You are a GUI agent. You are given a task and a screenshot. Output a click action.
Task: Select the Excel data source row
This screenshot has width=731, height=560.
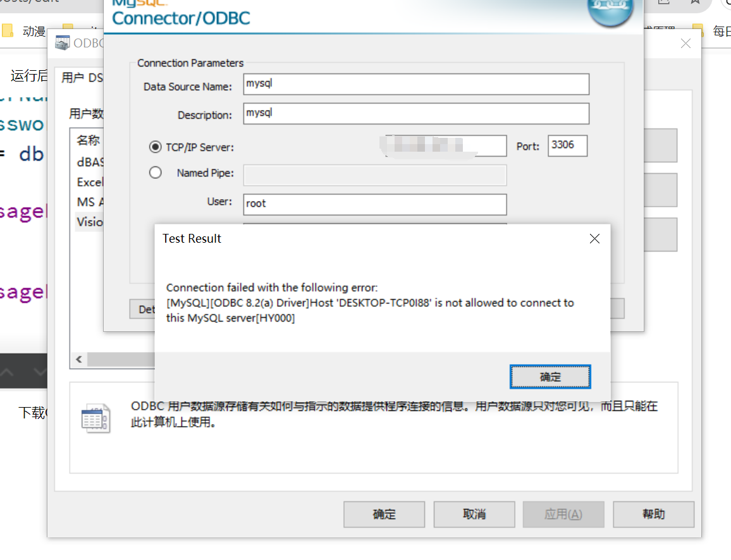pyautogui.click(x=90, y=182)
